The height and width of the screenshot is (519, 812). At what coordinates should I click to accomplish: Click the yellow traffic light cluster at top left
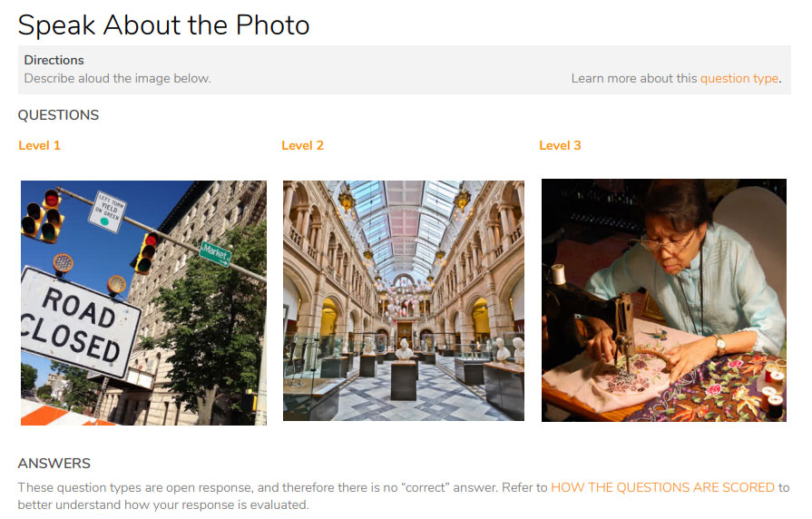[43, 217]
